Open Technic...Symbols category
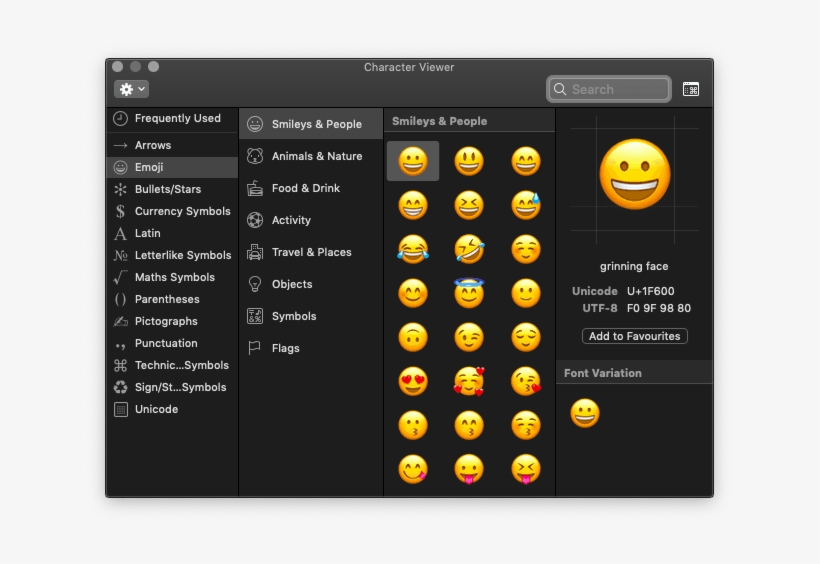The height and width of the screenshot is (564, 820). coord(172,365)
